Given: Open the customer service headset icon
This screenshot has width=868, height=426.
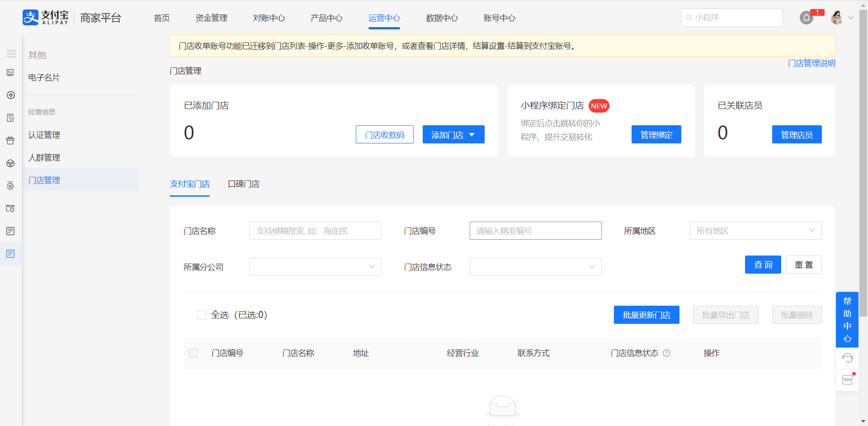Looking at the screenshot, I should coord(847,358).
